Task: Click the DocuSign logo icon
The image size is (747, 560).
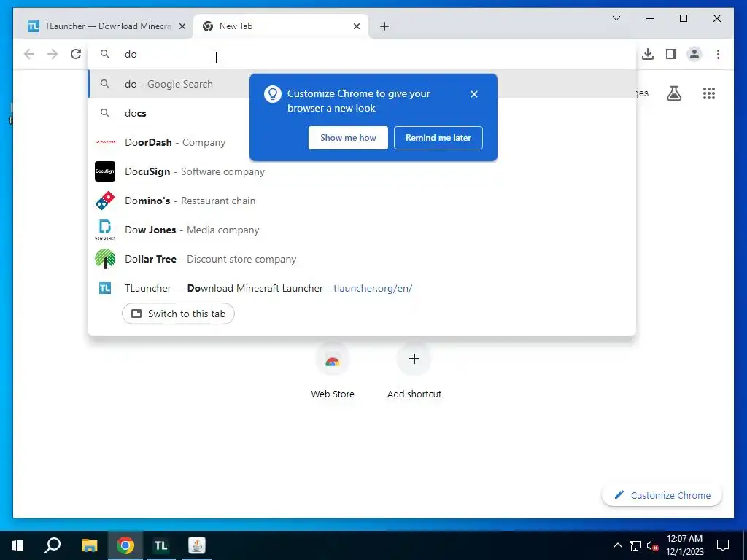Action: (x=105, y=171)
